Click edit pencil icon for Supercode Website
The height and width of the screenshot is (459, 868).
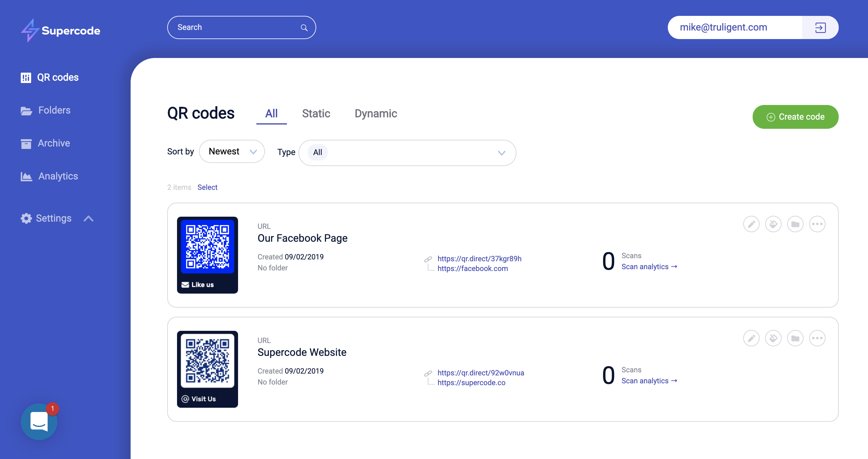point(751,338)
